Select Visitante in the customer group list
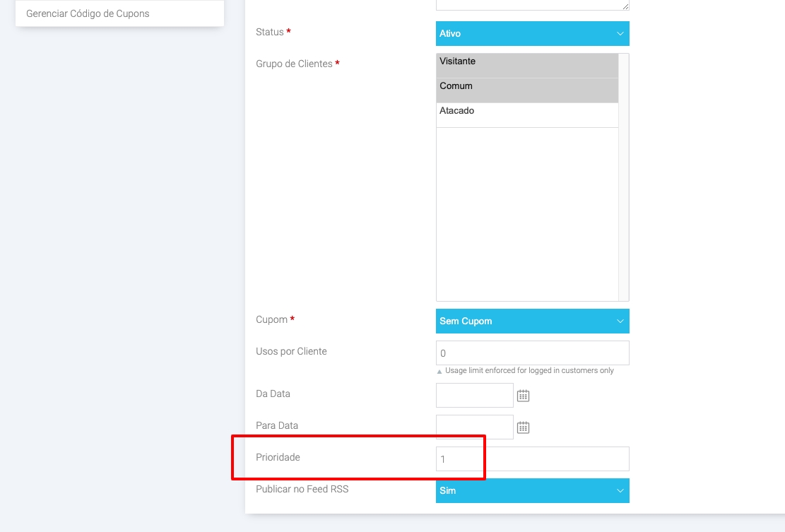 point(527,62)
